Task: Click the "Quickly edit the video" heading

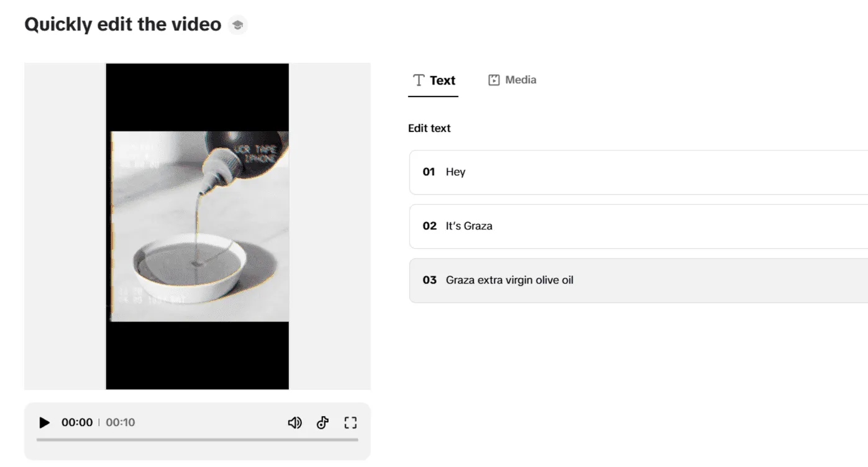Action: [123, 24]
